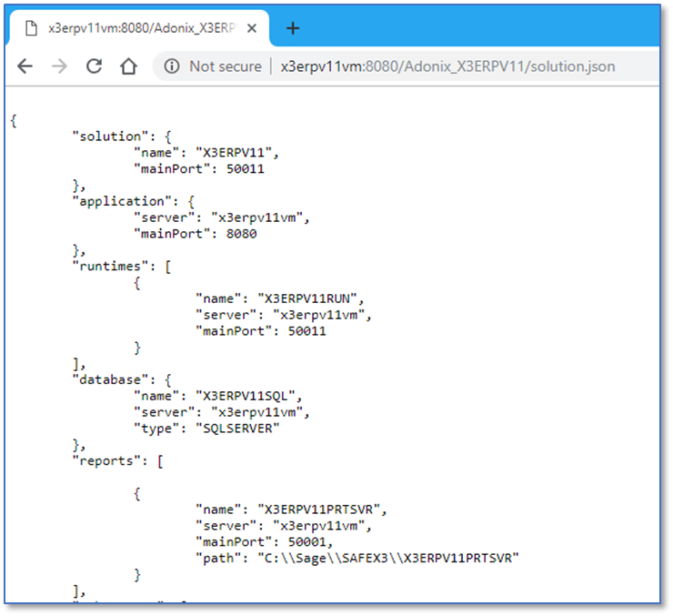Open a new tab with the plus button
673x616 pixels.
(292, 28)
